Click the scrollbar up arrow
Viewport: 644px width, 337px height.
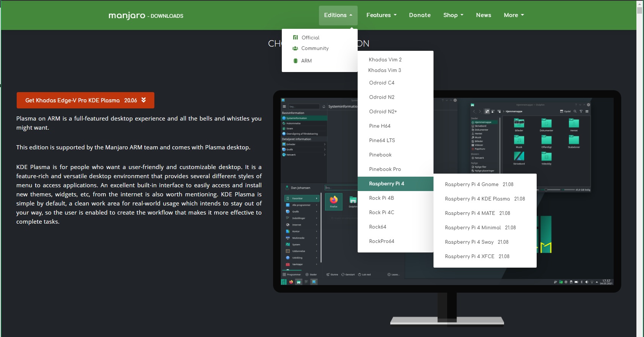tap(640, 3)
